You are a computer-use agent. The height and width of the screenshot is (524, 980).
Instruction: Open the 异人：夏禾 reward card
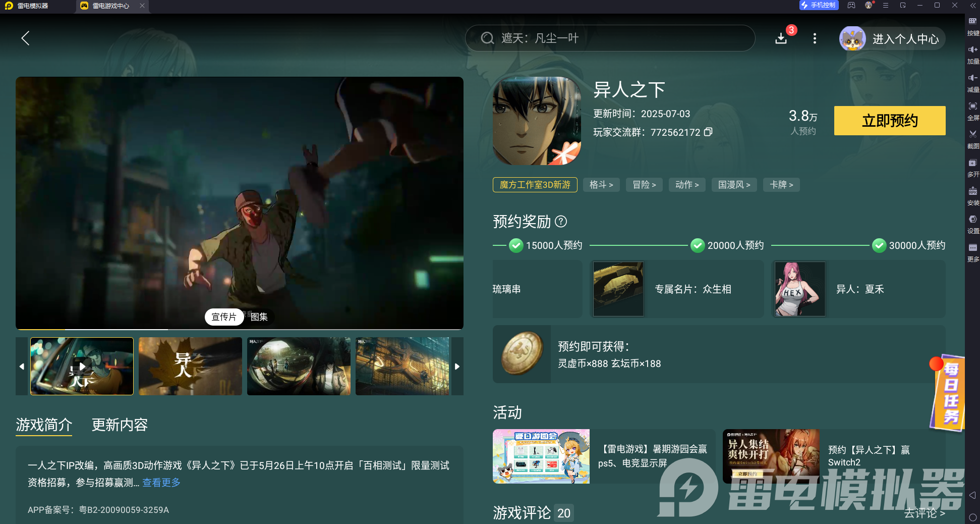(858, 289)
